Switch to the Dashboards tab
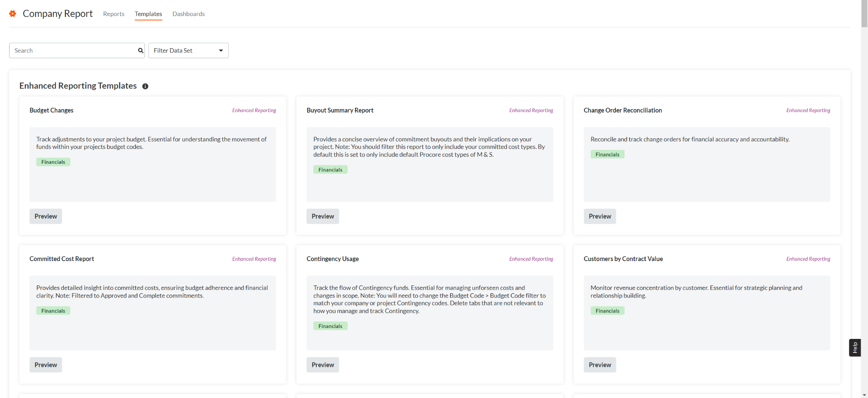Viewport: 868px width, 398px height. pyautogui.click(x=188, y=13)
